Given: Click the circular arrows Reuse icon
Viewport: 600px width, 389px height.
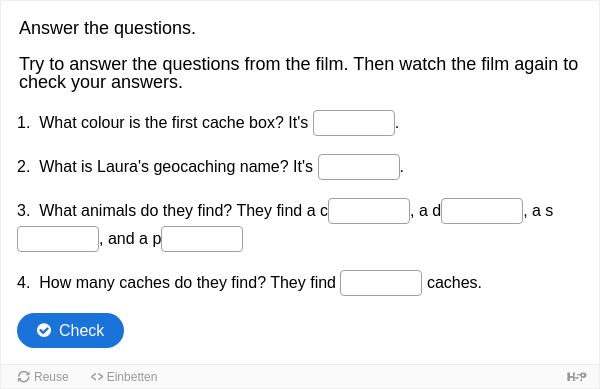Looking at the screenshot, I should [24, 377].
